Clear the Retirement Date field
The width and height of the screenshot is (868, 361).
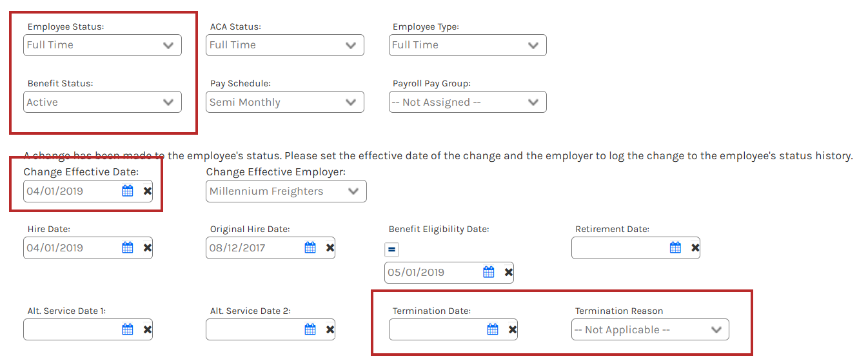pyautogui.click(x=695, y=248)
